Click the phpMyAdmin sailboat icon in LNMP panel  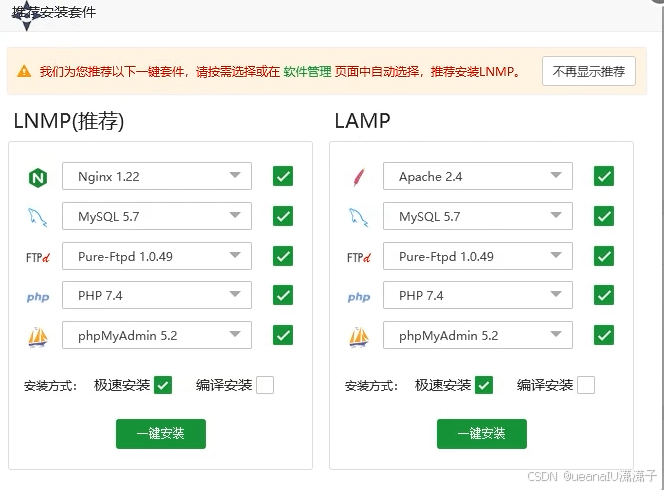(38, 337)
